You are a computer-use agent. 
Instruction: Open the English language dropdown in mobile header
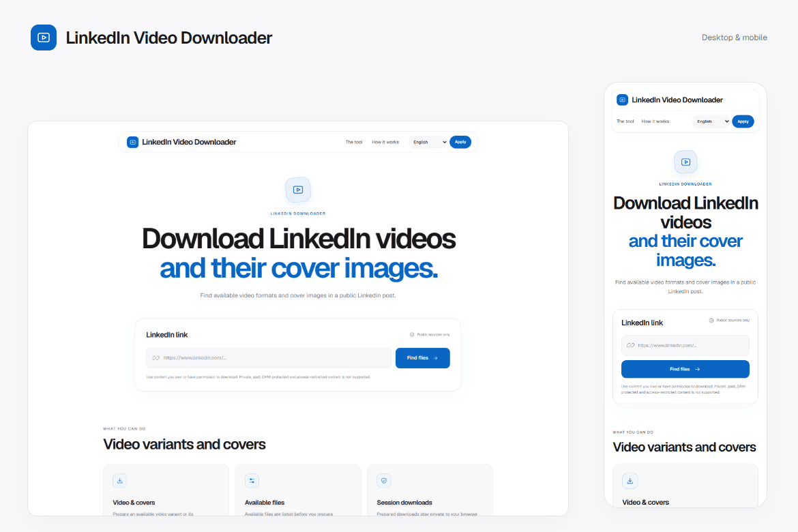[x=711, y=121]
